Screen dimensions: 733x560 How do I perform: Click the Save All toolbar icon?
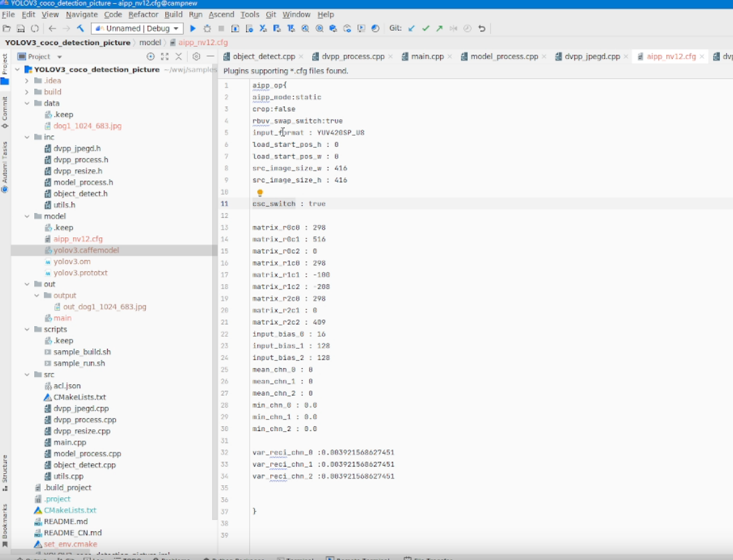21,29
